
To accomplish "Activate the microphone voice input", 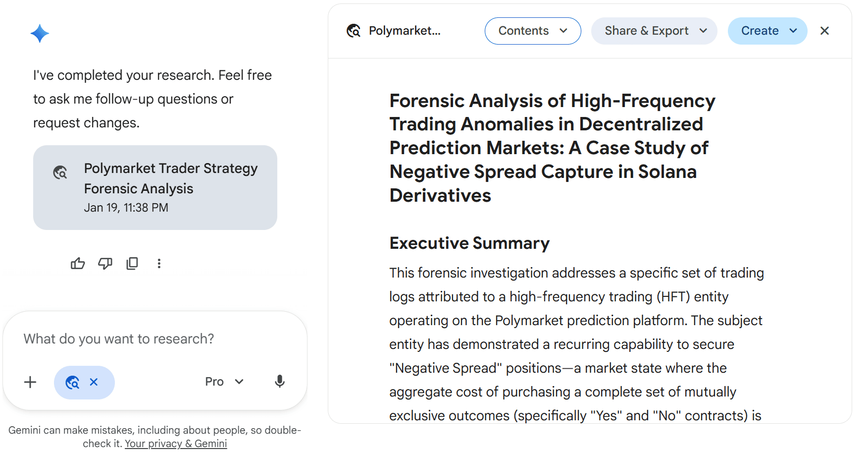I will 280,382.
